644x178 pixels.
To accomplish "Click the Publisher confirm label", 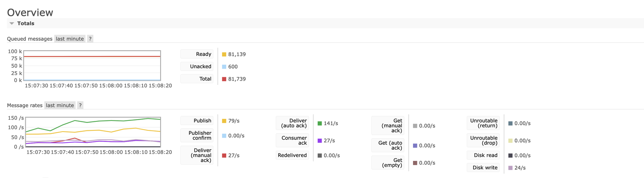I will 197,136.
